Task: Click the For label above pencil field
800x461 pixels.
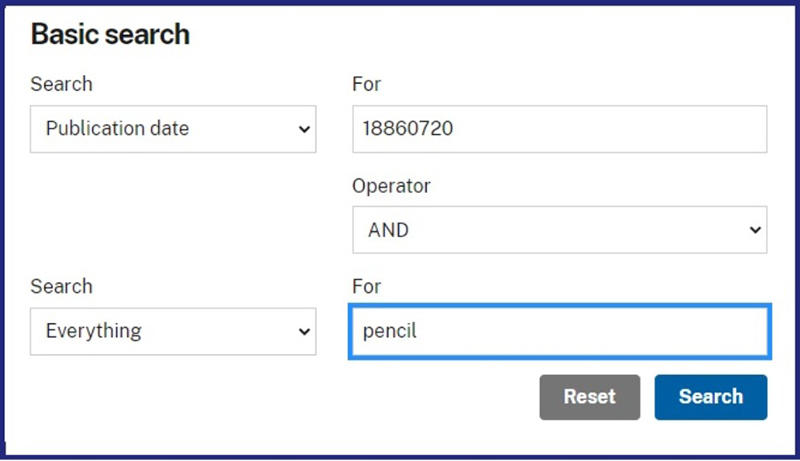Action: click(366, 287)
